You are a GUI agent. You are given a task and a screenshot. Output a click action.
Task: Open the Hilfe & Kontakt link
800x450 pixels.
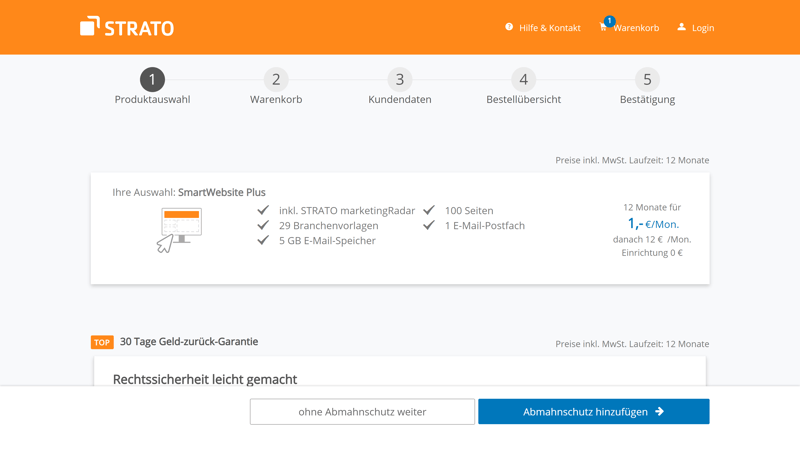pos(549,28)
